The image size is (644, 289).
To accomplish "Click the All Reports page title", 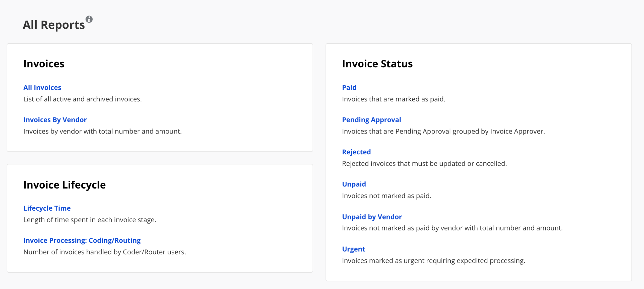I will click(53, 24).
